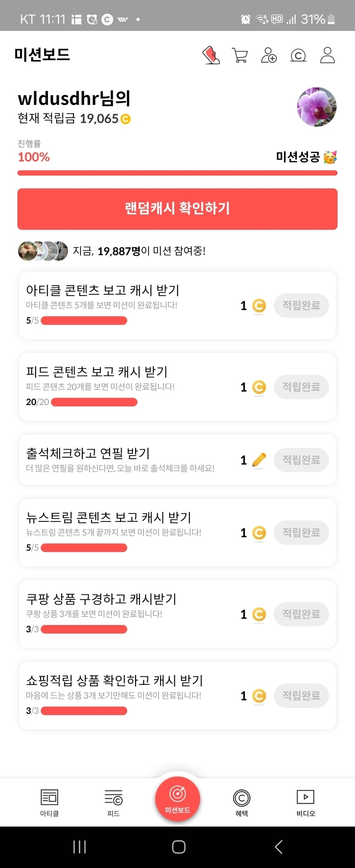Tap 적립완료 for 쿠팡 상품 mission
Screen dimensions: 355x868
click(x=301, y=614)
